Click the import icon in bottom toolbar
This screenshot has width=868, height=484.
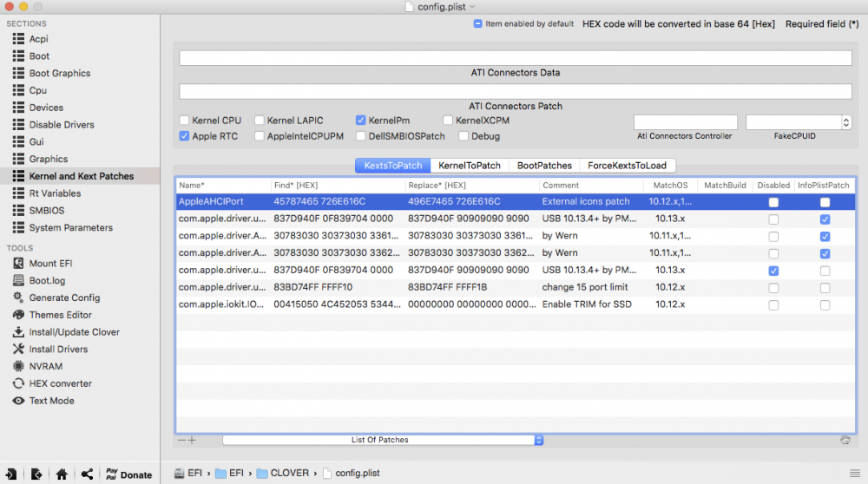click(x=11, y=474)
